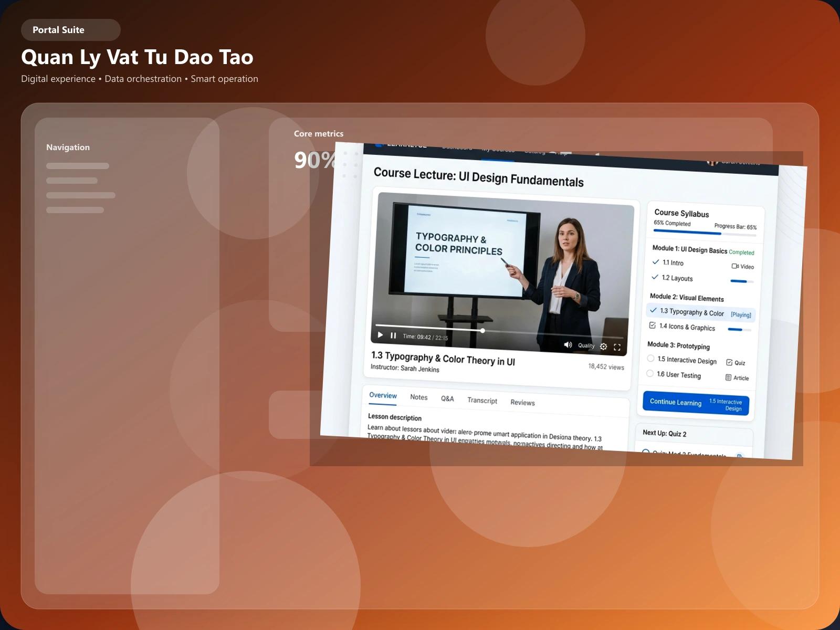
Task: Click the 'Quan Ly Vat Tu Dao Tao' heading
Action: click(x=137, y=57)
